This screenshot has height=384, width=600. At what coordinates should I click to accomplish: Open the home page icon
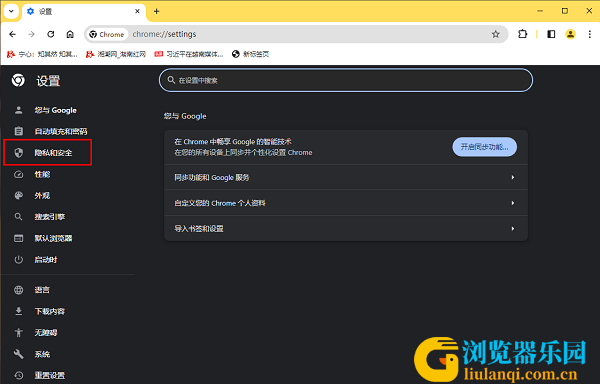pyautogui.click(x=70, y=34)
